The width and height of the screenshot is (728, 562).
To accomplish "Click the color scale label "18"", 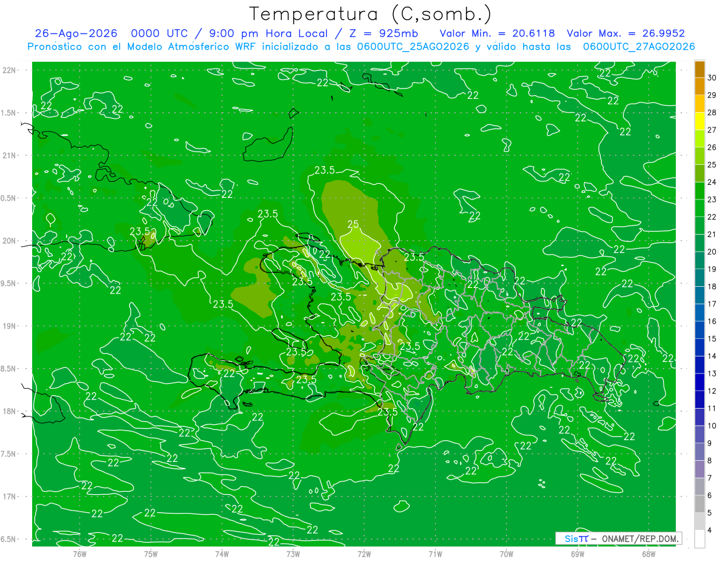I will point(712,286).
